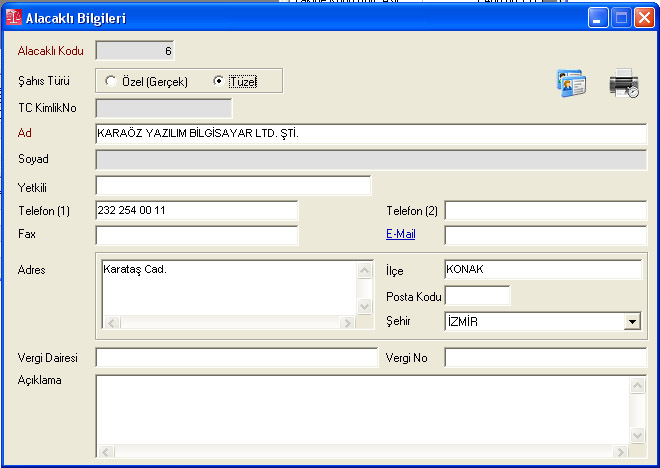
Task: Select the Tüzel radio button
Action: (x=218, y=80)
